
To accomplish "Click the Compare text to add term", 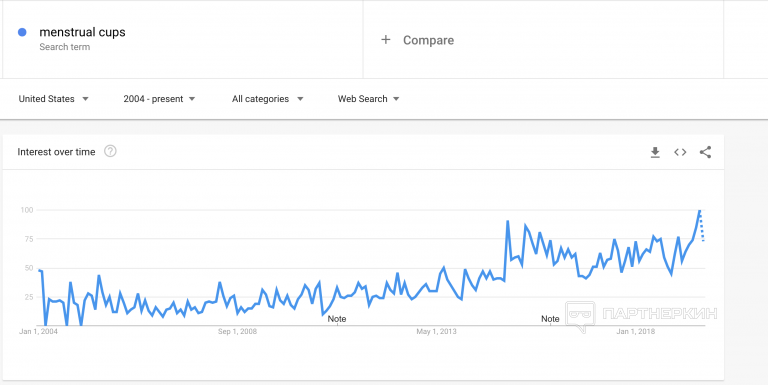I will [428, 40].
